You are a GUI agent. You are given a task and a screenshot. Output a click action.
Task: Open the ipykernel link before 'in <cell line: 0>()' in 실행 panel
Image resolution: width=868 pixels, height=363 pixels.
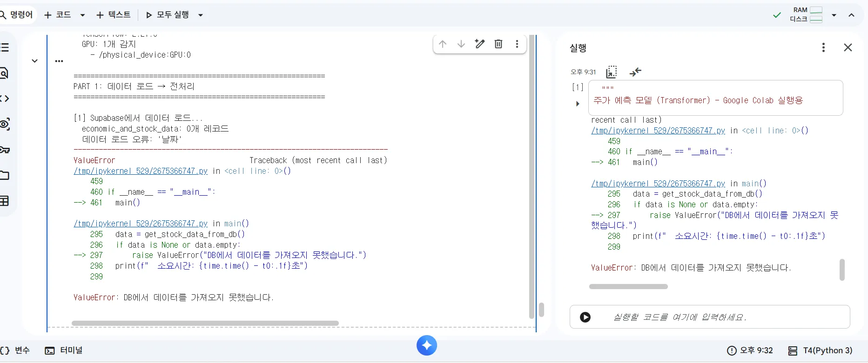click(x=658, y=131)
